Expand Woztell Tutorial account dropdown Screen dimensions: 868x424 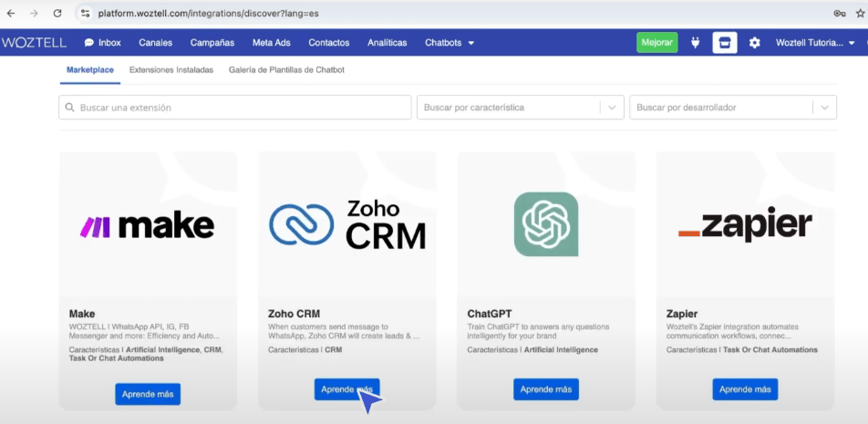point(815,43)
